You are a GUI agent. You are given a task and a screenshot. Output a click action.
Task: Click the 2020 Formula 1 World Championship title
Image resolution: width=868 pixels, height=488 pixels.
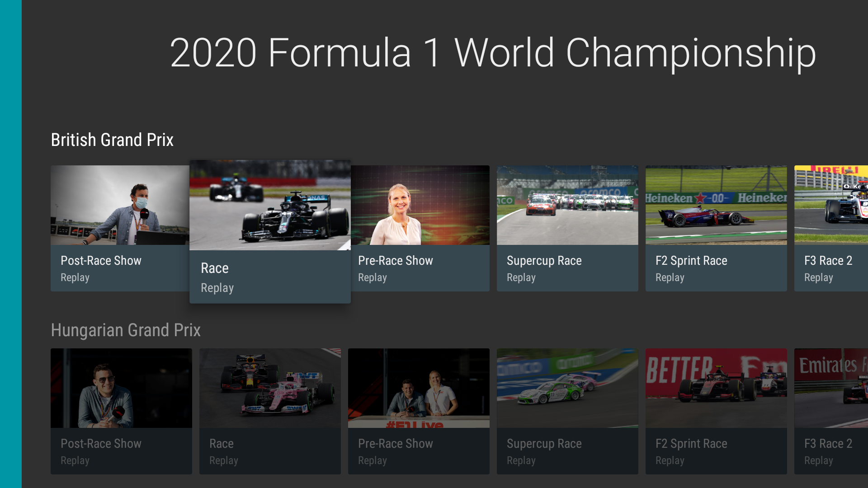click(493, 53)
